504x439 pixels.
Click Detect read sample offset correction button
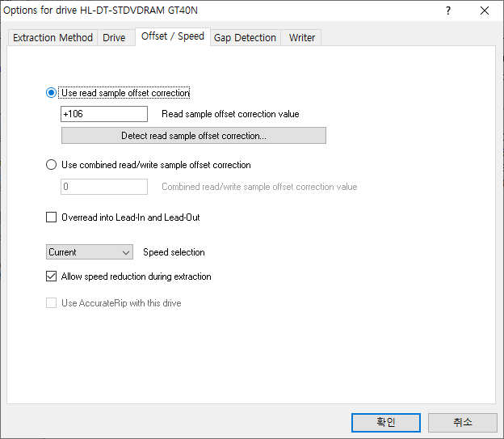pyautogui.click(x=194, y=136)
